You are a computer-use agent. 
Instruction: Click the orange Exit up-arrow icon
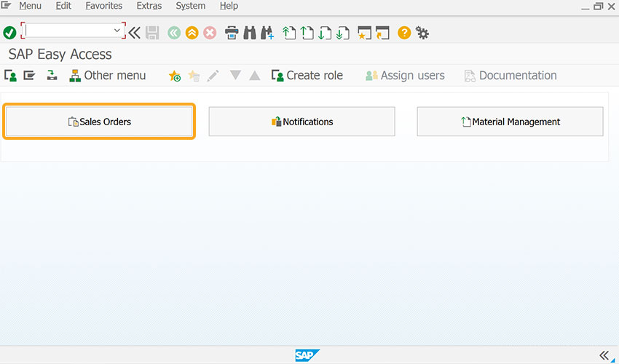[x=192, y=33]
